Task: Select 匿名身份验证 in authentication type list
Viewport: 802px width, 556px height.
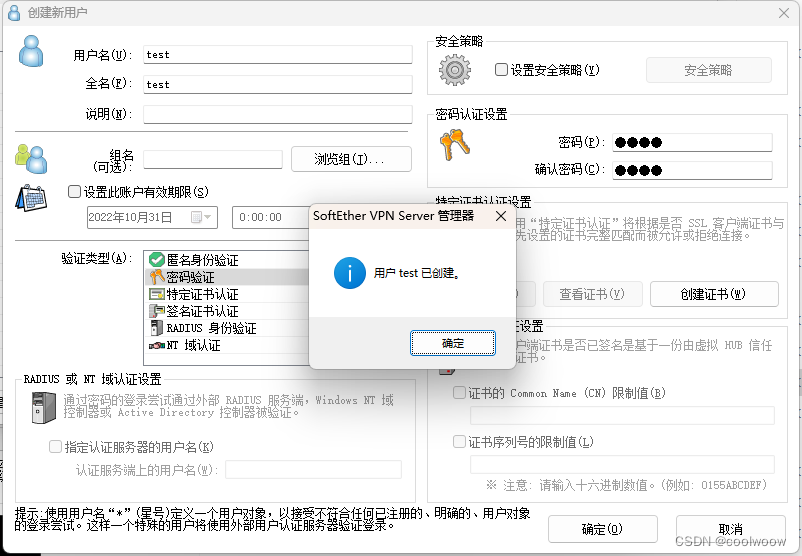Action: 228,260
